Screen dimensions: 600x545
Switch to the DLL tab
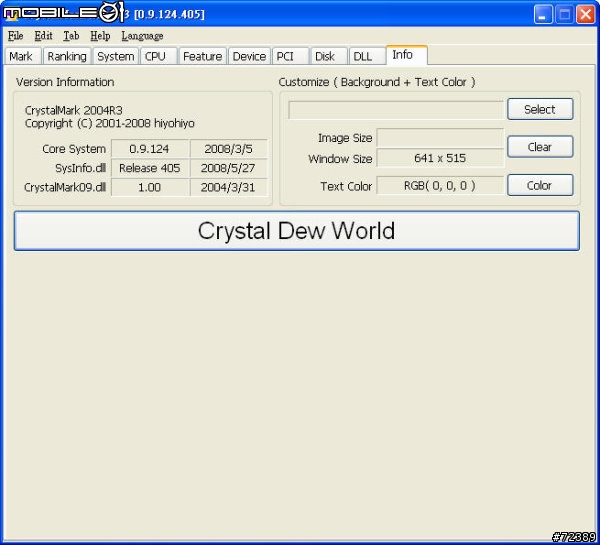[x=367, y=56]
